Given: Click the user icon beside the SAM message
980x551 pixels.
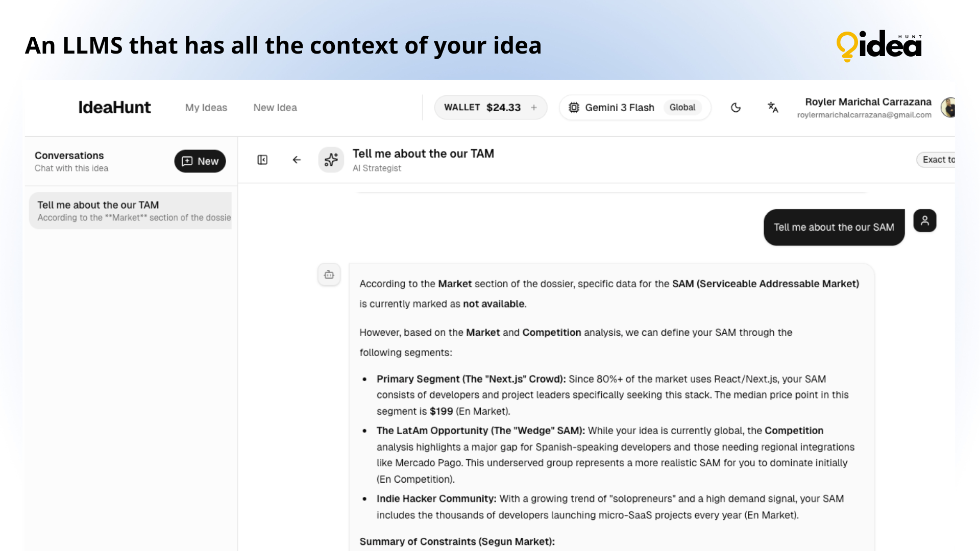Looking at the screenshot, I should click(x=924, y=220).
